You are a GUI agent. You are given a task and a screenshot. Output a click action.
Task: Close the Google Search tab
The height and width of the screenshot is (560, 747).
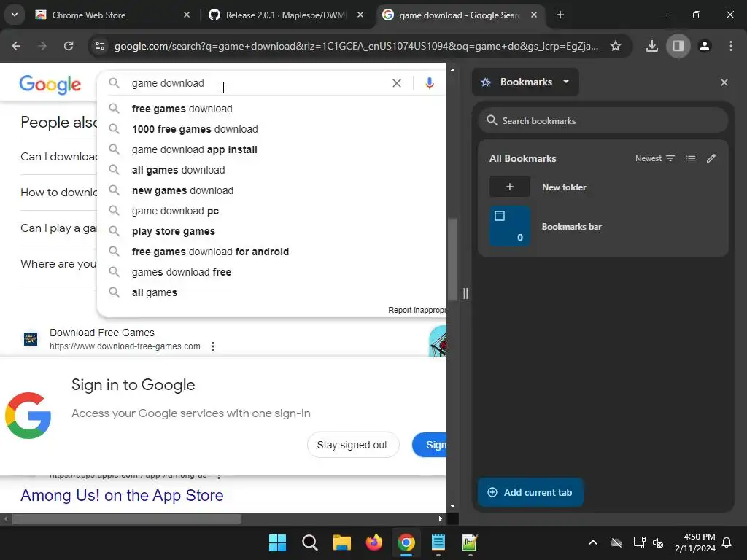[534, 15]
